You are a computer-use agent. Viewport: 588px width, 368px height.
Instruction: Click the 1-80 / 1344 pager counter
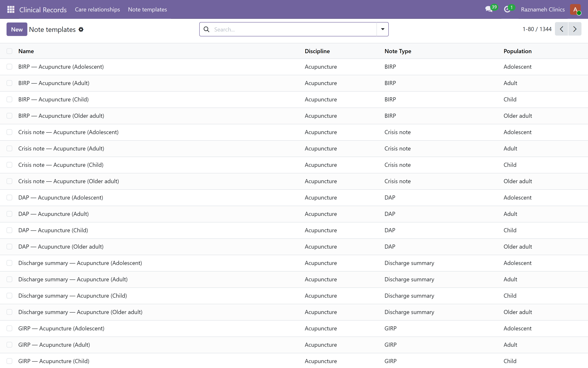click(537, 29)
